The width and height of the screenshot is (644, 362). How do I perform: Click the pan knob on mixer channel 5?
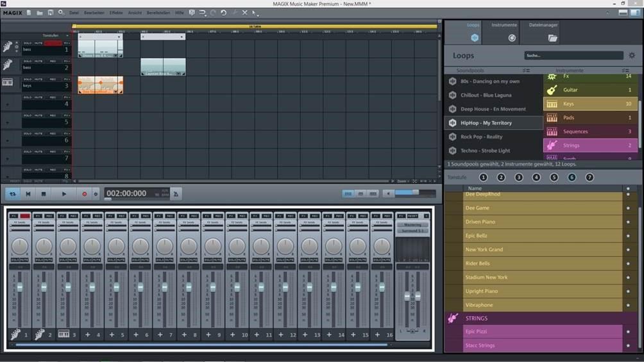[116, 246]
